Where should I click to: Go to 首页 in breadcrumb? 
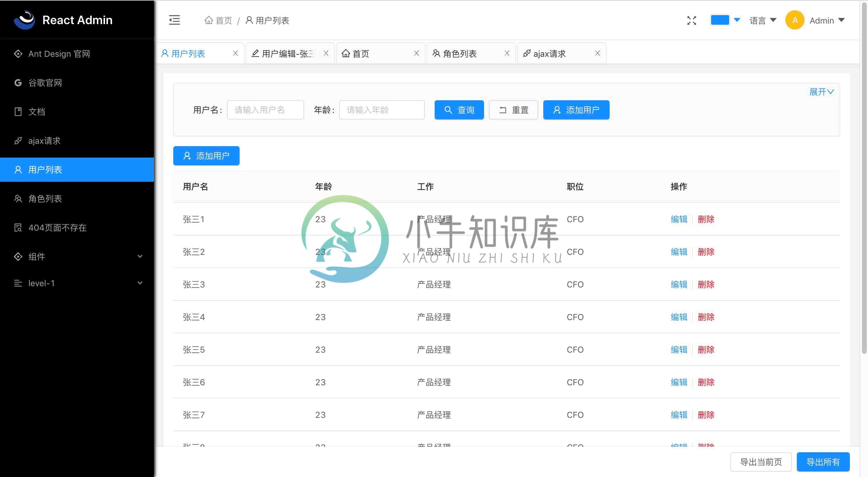(x=218, y=21)
